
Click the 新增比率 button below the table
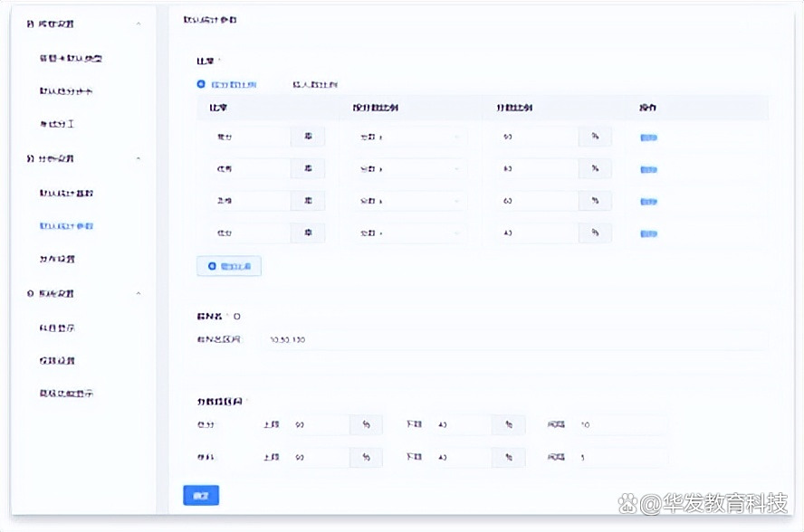pyautogui.click(x=227, y=265)
